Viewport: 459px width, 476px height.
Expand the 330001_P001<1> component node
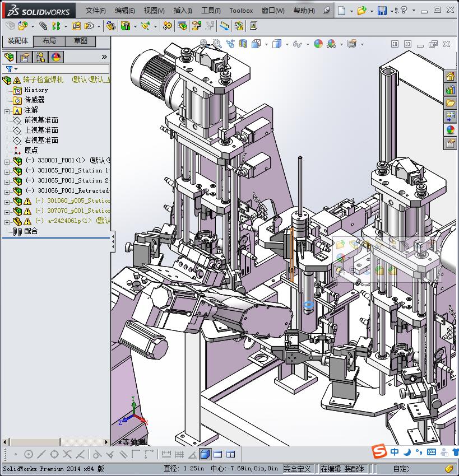pyautogui.click(x=7, y=161)
